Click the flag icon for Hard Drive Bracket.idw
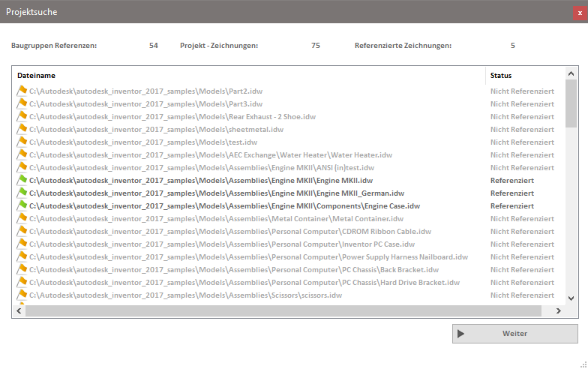This screenshot has height=369, width=588. tap(22, 282)
